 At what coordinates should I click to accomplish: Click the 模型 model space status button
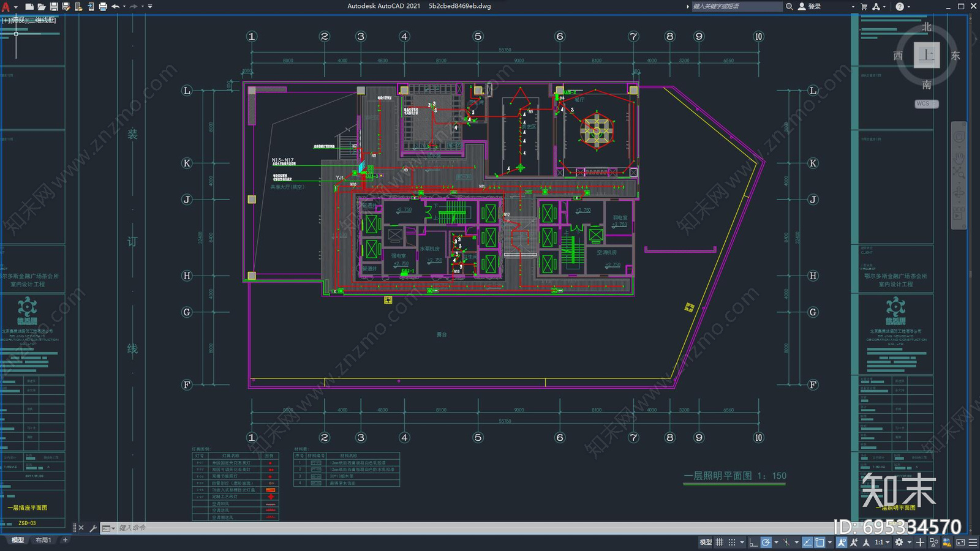(706, 542)
